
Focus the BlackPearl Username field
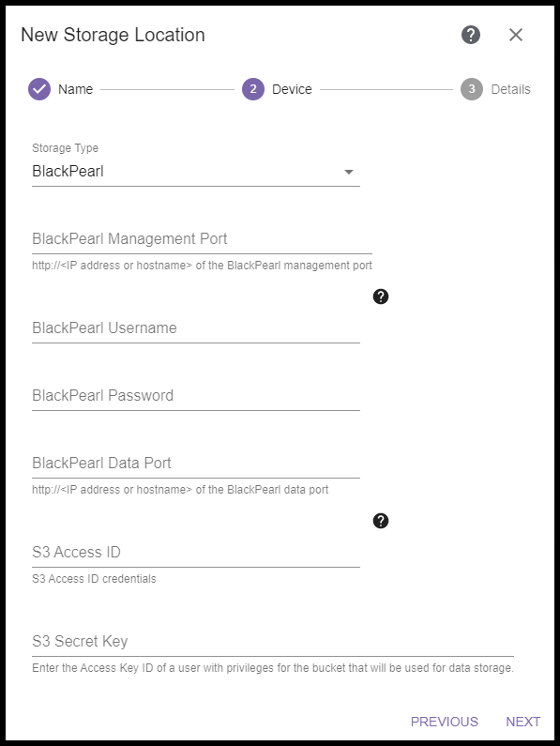click(x=195, y=328)
